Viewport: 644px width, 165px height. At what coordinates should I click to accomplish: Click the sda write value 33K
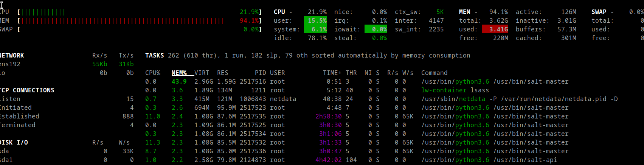pyautogui.click(x=128, y=151)
